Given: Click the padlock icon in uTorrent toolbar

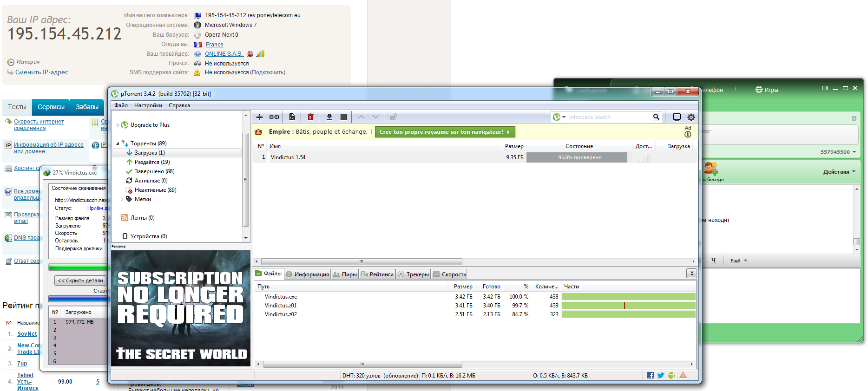Looking at the screenshot, I should point(394,117).
